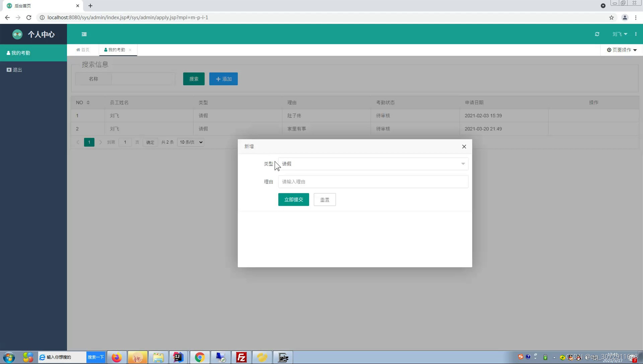This screenshot has height=364, width=643.
Task: Reload the page in the browser
Action: tap(29, 17)
